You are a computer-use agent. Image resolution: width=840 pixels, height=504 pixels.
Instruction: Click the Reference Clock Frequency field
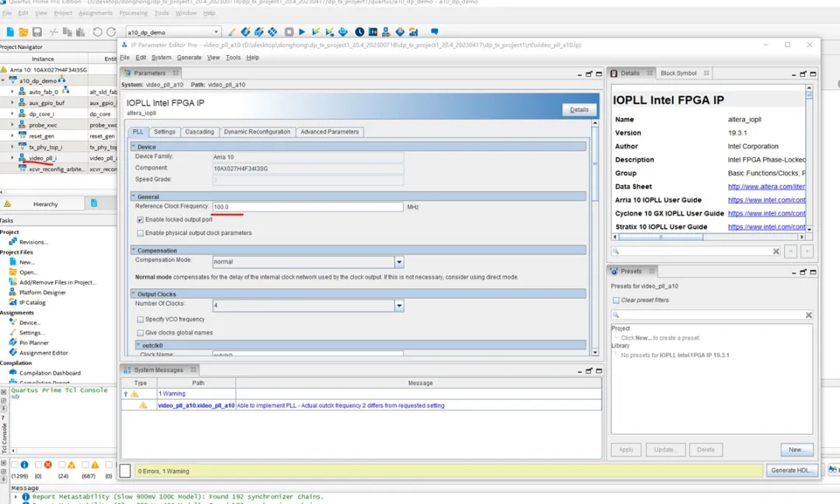[x=307, y=207]
